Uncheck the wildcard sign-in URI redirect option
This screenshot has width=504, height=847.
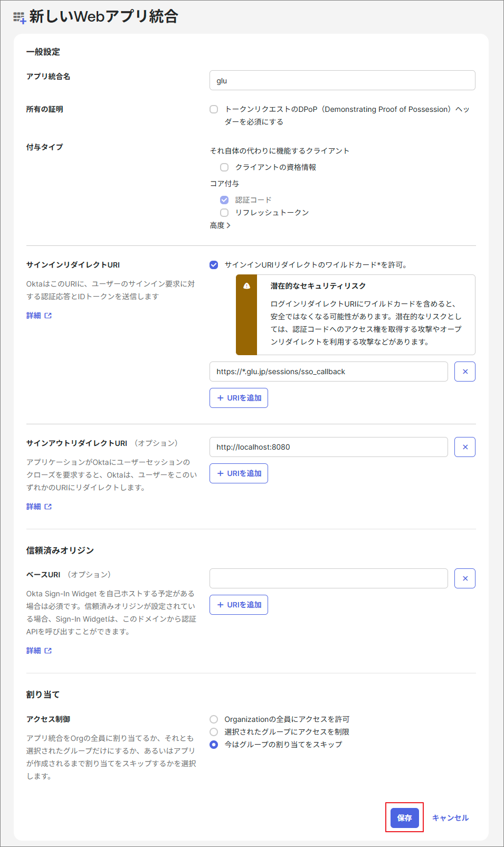(214, 265)
